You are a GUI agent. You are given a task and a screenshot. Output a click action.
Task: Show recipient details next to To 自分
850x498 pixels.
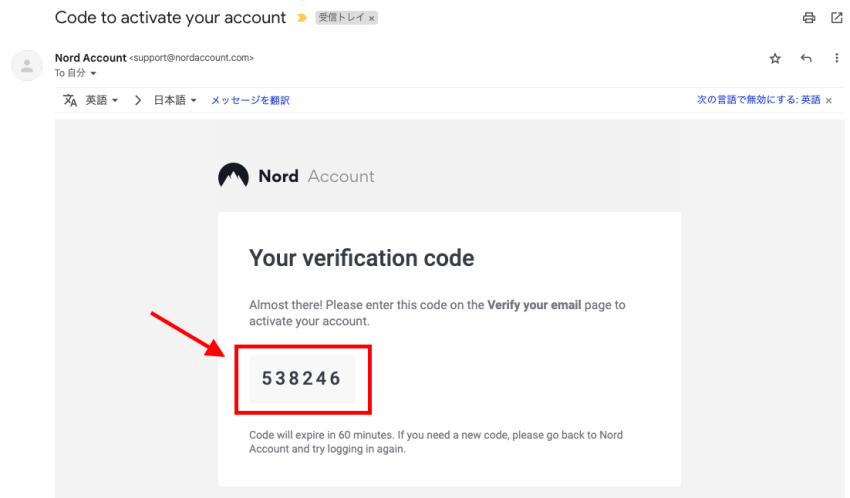(x=93, y=73)
